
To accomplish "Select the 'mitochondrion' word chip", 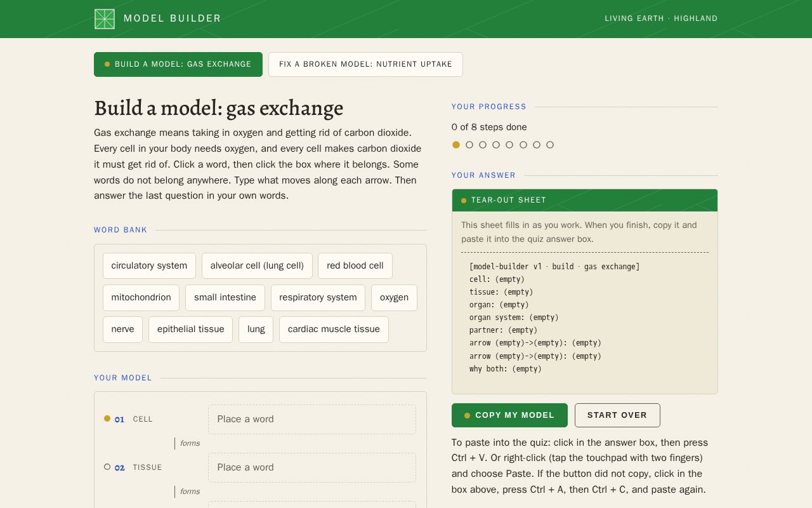I will click(x=141, y=297).
